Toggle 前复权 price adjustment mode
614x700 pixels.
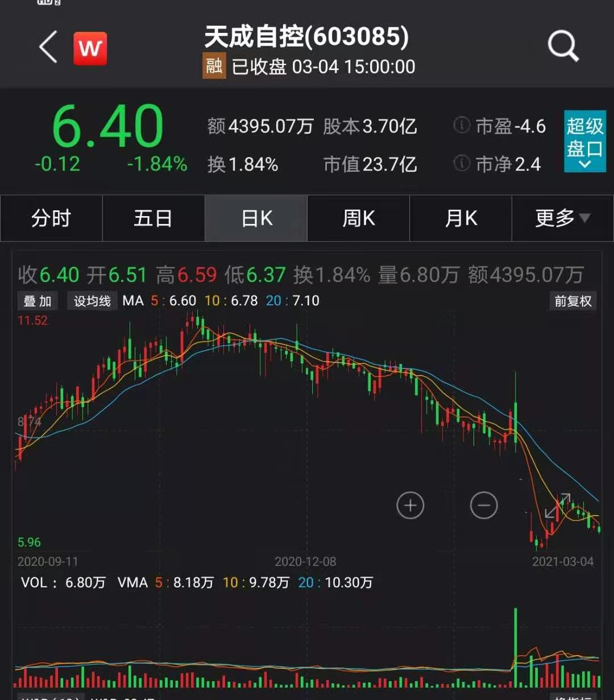click(x=571, y=301)
